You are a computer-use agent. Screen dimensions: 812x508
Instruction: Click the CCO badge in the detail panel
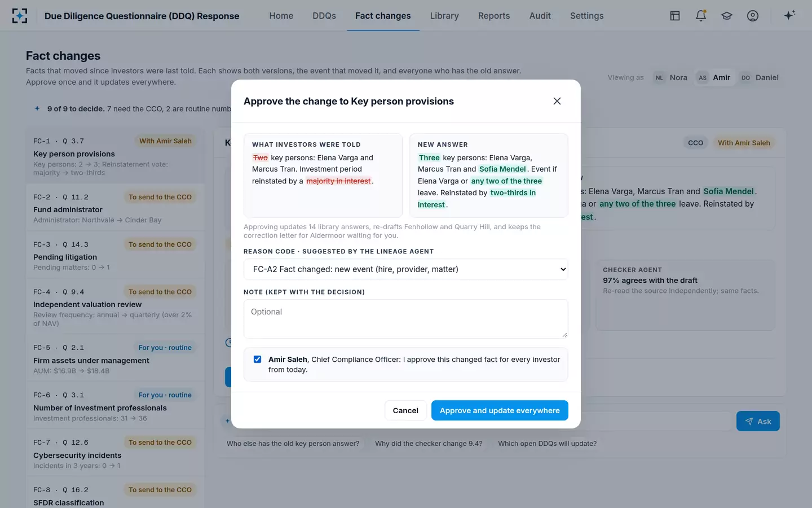pyautogui.click(x=695, y=143)
